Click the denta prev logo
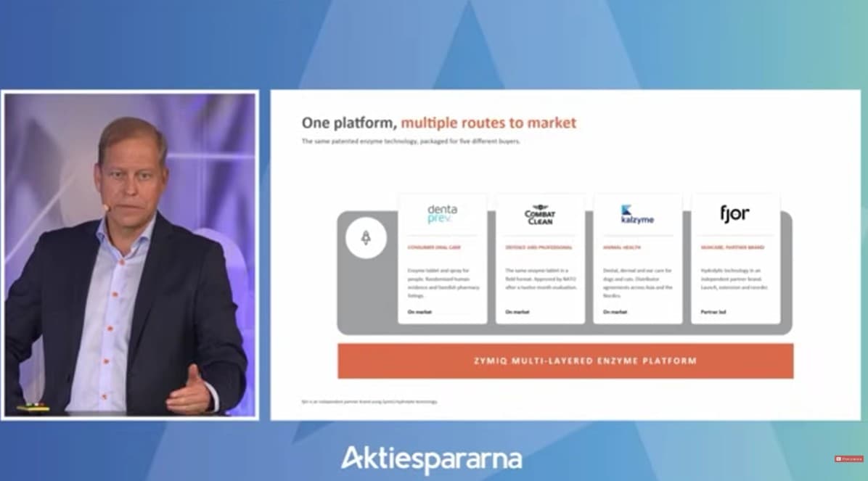The height and width of the screenshot is (481, 868). (442, 213)
